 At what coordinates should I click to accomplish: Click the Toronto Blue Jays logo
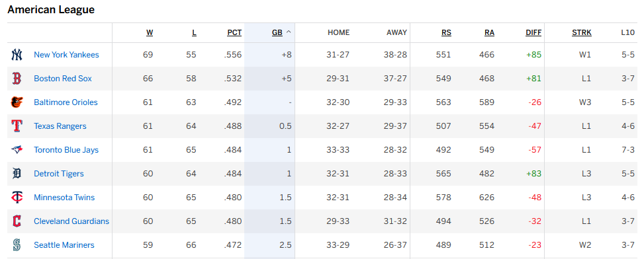pyautogui.click(x=17, y=149)
